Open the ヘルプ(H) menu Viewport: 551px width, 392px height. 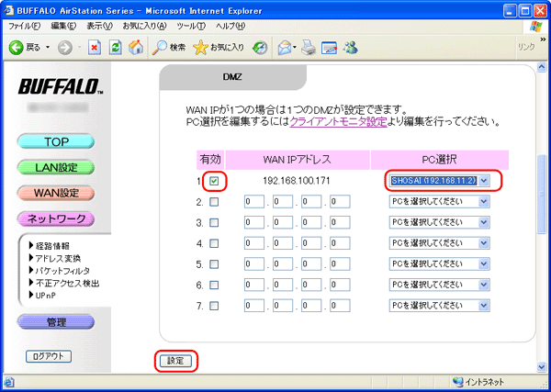pos(231,27)
